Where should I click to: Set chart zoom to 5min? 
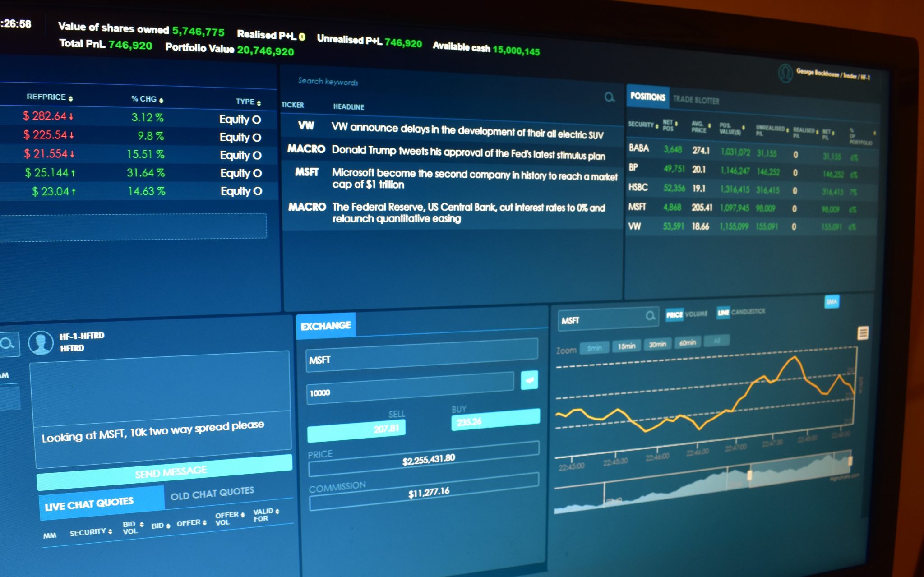click(595, 348)
